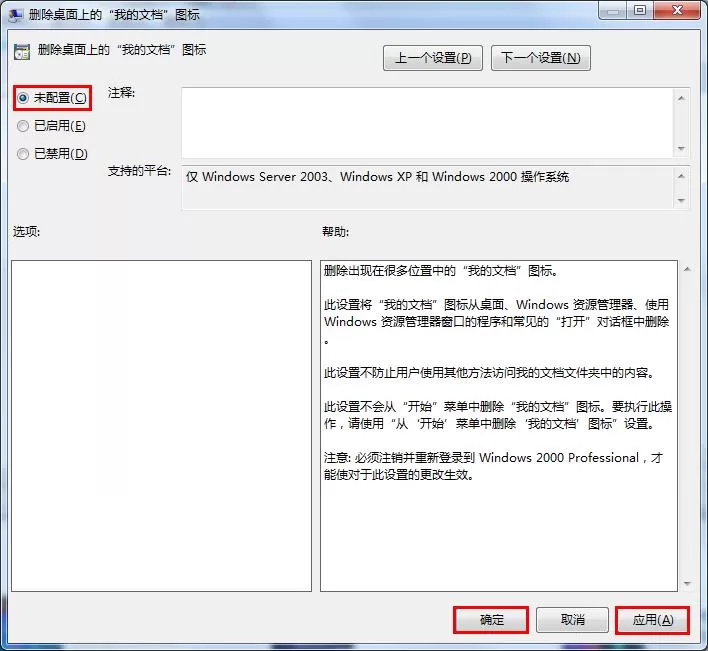This screenshot has width=708, height=651.
Task: Confirm with the 确定 button
Action: [x=491, y=620]
